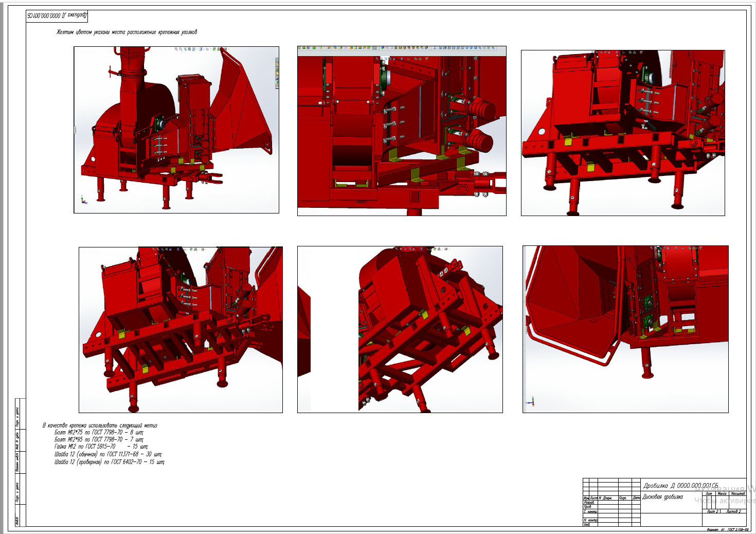Click the Edit Appearance color ball in first view
The image size is (756, 534).
[214, 49]
